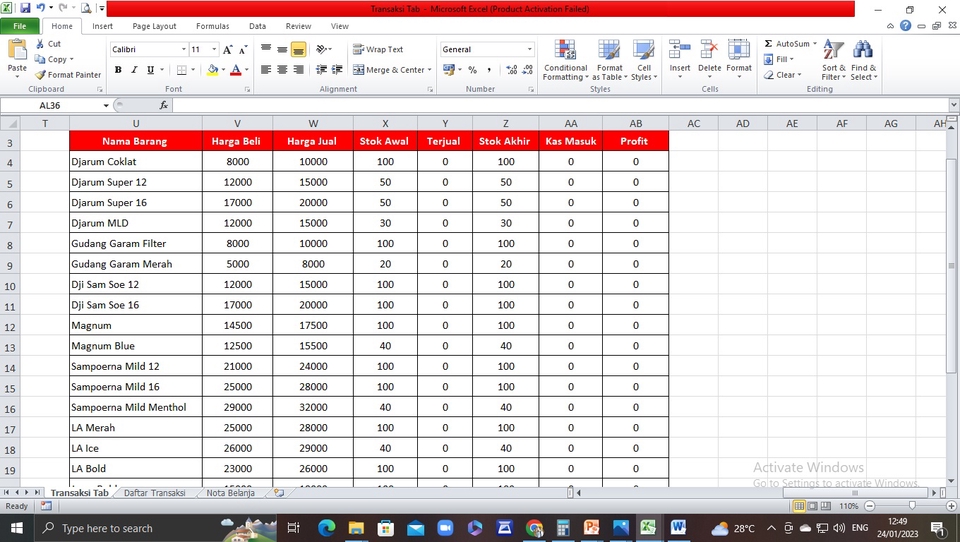The width and height of the screenshot is (960, 542).
Task: Open Conditional Formatting menu
Action: (565, 60)
